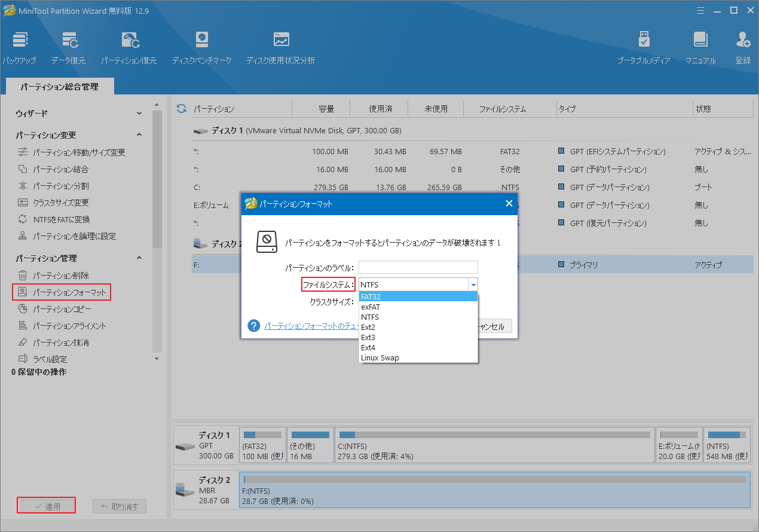
Task: Click the help question mark icon in dialog
Action: tap(255, 326)
